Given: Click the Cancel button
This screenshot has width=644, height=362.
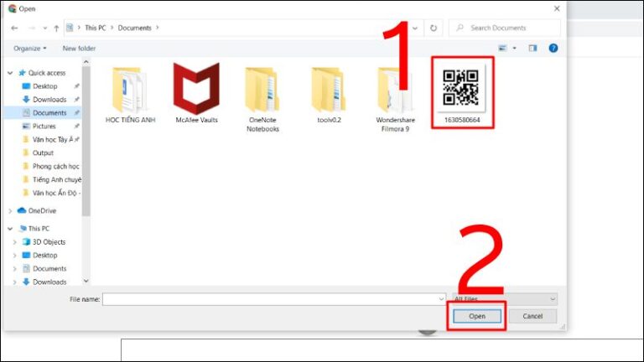Looking at the screenshot, I should (x=532, y=317).
